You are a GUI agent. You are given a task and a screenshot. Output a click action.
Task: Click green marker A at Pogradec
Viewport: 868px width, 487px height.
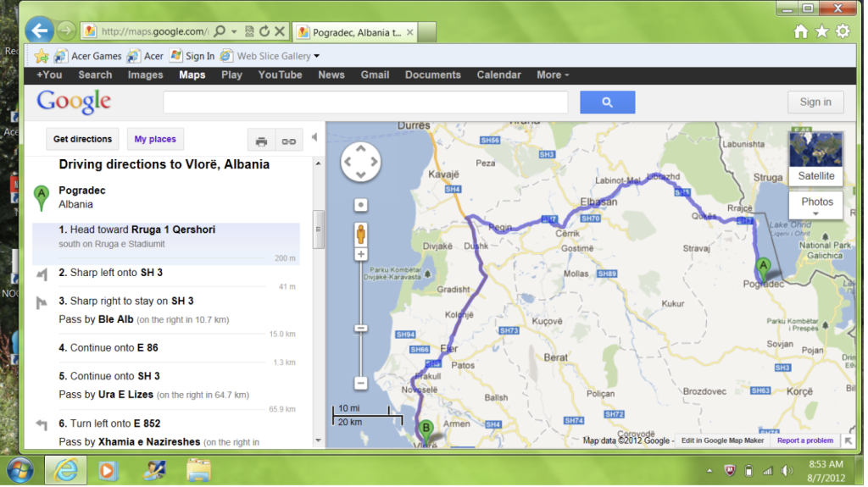[x=764, y=269]
